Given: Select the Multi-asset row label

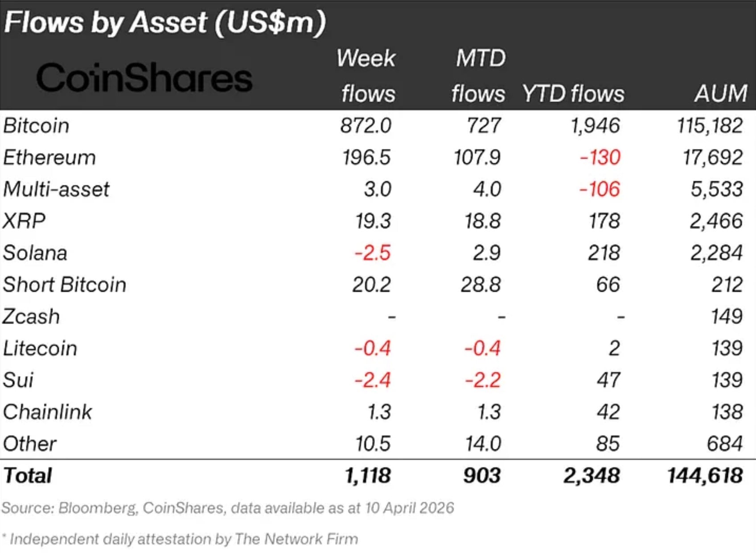Looking at the screenshot, I should point(56,189).
